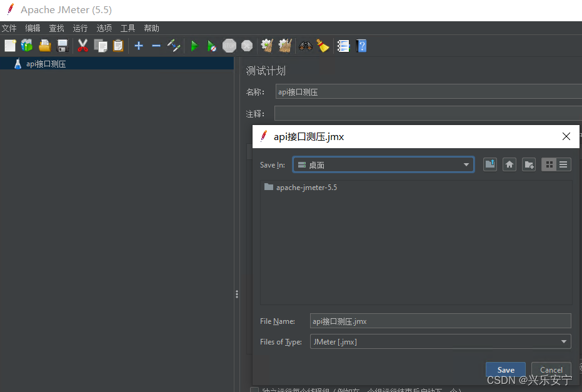Click the Clear all results icon
The image size is (582, 392).
point(285,46)
